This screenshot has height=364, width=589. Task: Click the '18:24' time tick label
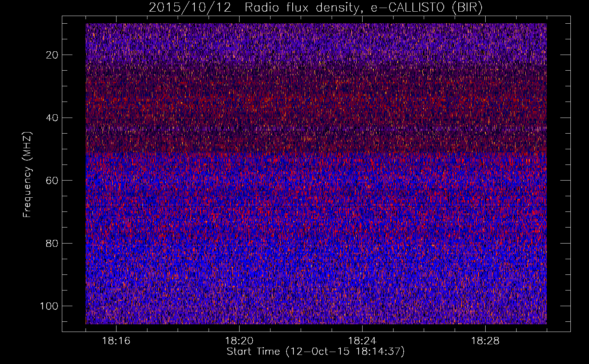click(x=362, y=341)
